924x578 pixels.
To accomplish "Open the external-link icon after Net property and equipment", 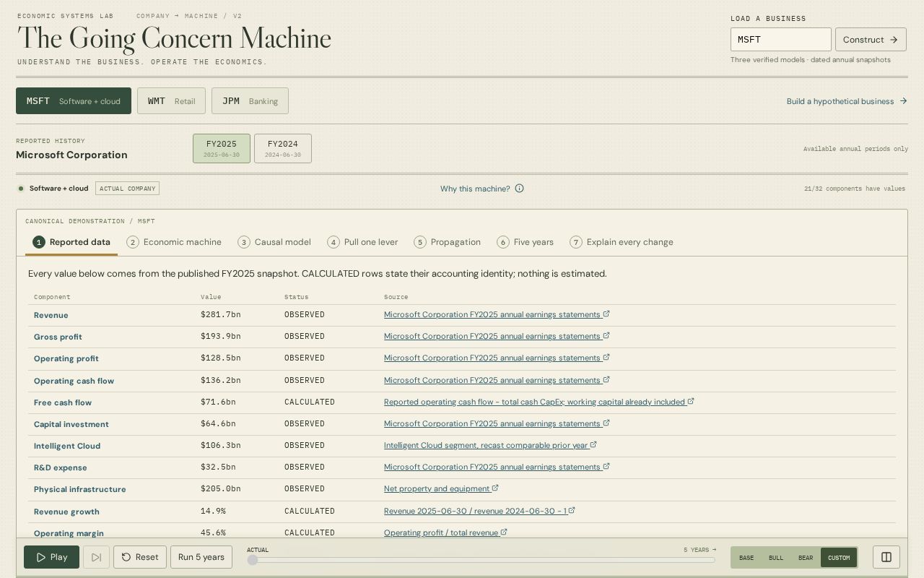I will 495,488.
